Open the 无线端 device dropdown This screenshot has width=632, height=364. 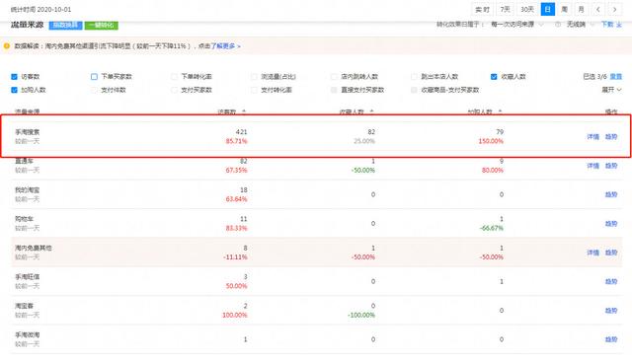click(581, 25)
